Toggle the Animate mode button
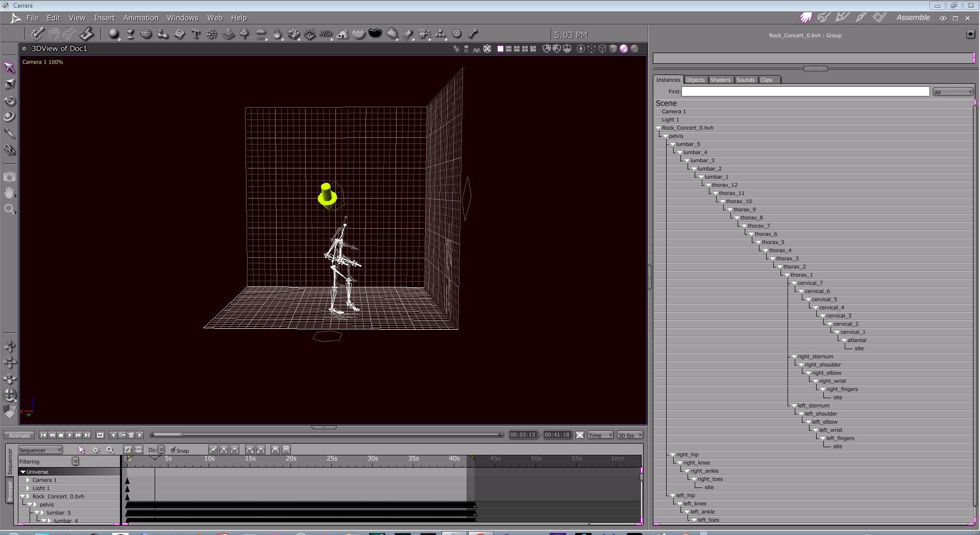Image resolution: width=980 pixels, height=535 pixels. (19, 435)
